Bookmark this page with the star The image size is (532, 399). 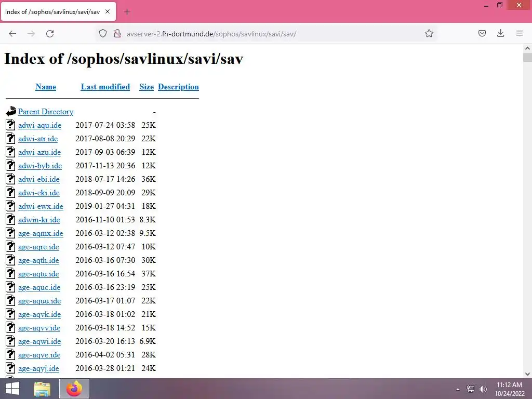429,33
